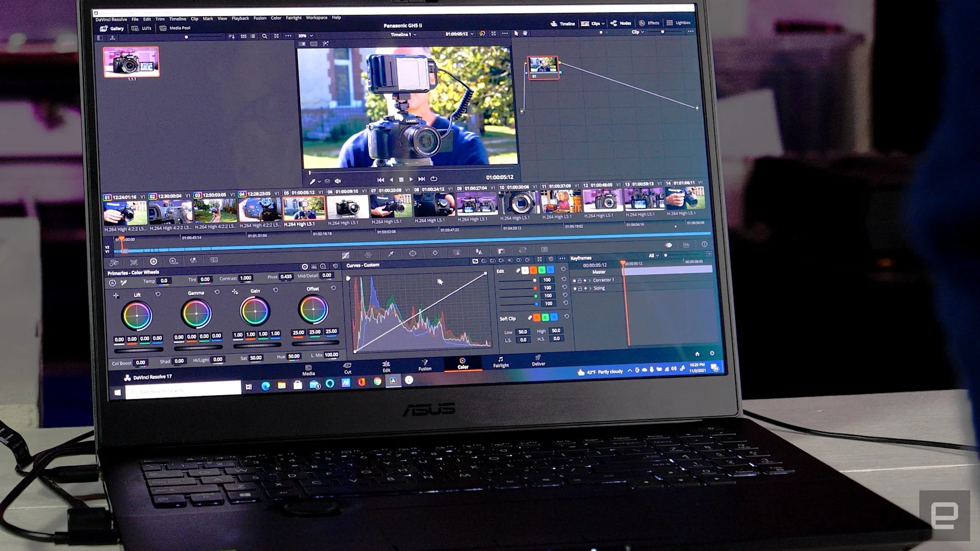Viewport: 980px width, 551px height.
Task: Expand the Corrector 1 keyframe track
Action: pos(590,280)
